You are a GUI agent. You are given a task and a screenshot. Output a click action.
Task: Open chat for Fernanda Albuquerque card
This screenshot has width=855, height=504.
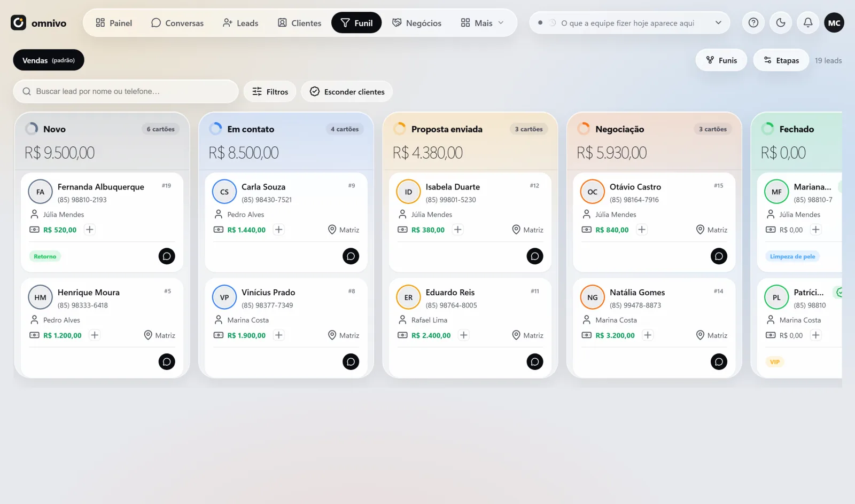click(x=167, y=256)
